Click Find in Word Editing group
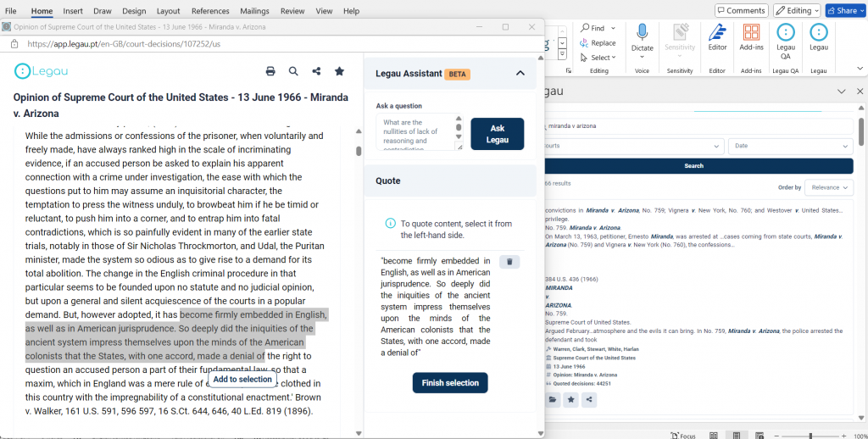This screenshot has width=868, height=439. point(593,28)
